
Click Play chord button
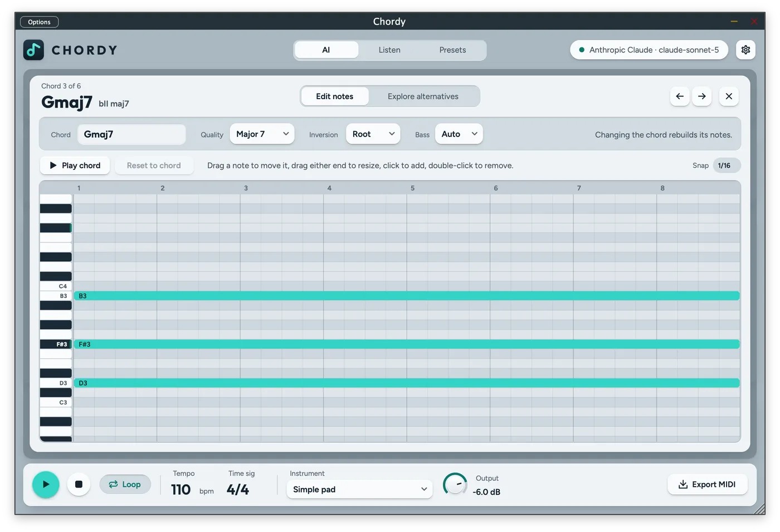pos(75,165)
